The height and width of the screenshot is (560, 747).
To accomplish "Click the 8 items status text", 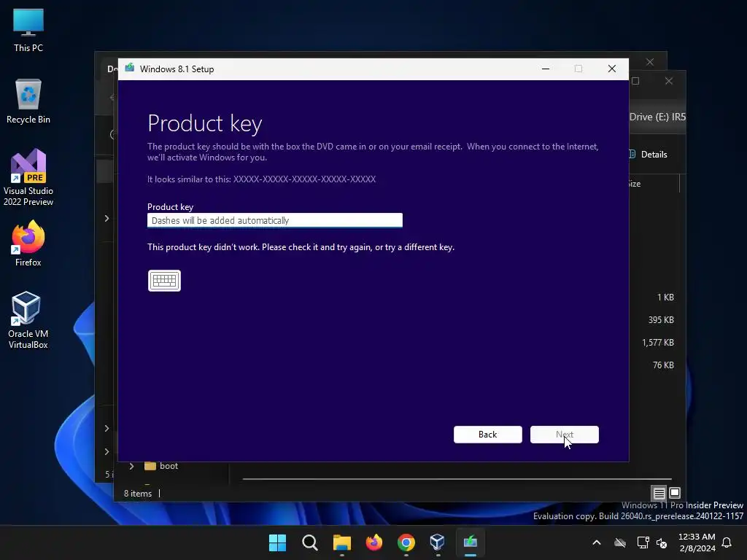I will point(138,494).
